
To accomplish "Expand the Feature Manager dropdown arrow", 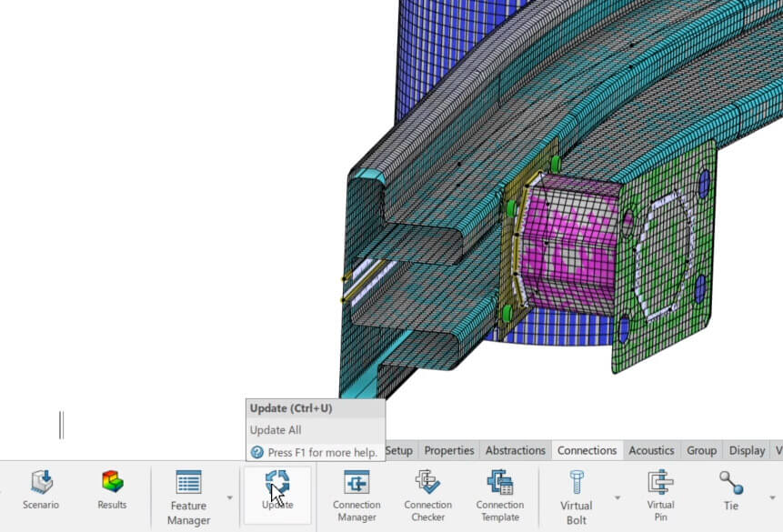I will [230, 497].
